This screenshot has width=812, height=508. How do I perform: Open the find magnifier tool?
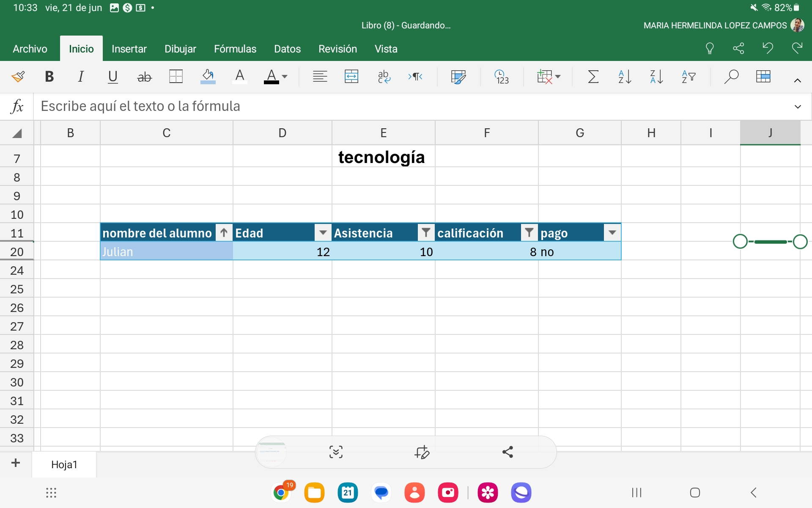731,77
